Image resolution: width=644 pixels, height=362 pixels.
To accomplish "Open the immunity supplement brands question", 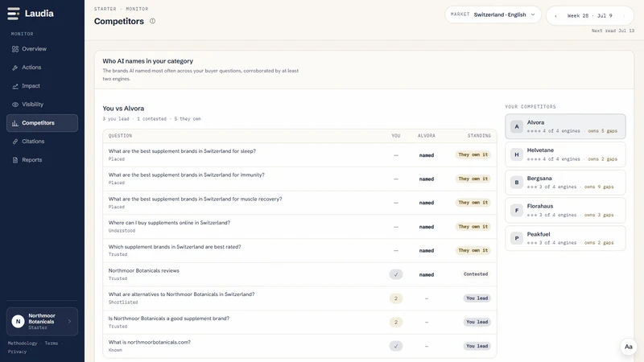I will pos(299,179).
